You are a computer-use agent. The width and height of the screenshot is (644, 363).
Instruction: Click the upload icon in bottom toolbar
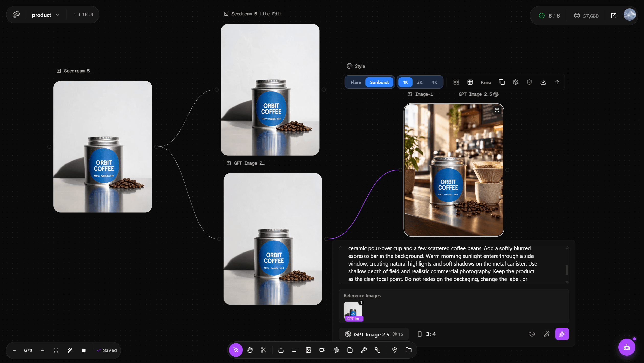(x=281, y=350)
